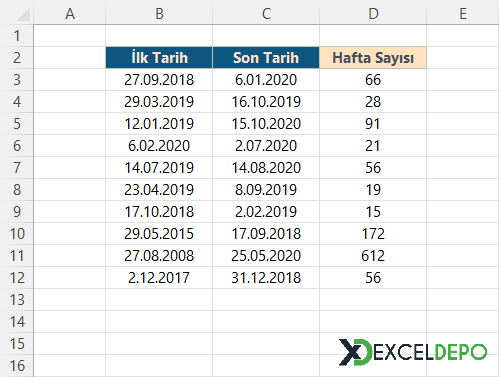Select the cell showing 91 weeks
The image size is (499, 377).
pyautogui.click(x=373, y=124)
